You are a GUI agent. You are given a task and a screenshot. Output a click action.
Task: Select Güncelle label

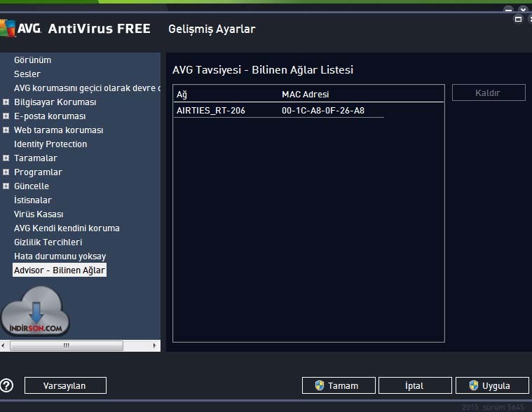coord(32,186)
